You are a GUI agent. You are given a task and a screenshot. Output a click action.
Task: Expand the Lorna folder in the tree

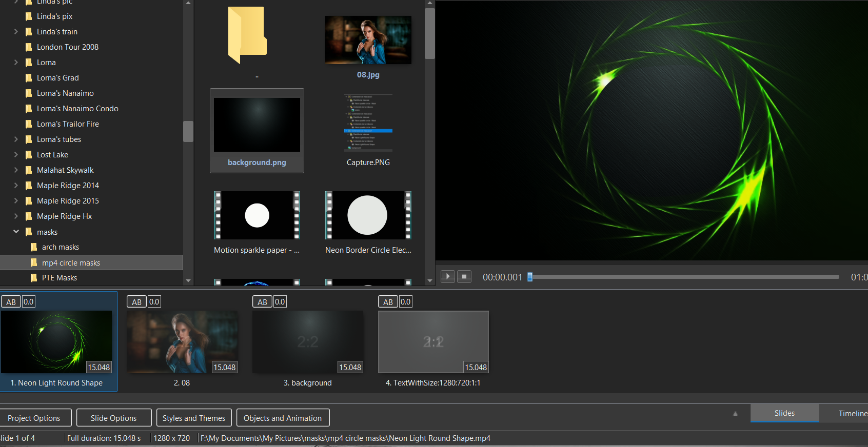pos(16,63)
